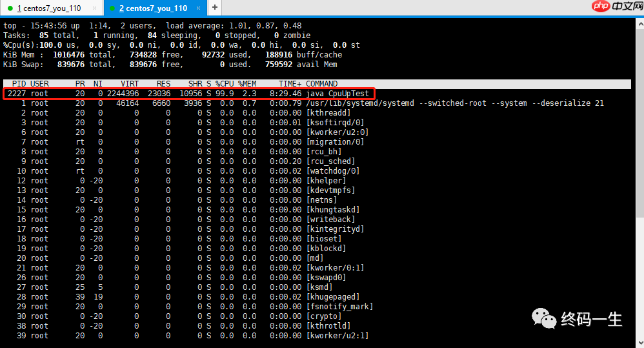Image resolution: width=644 pixels, height=348 pixels.
Task: Click the [kintegrityd] process name
Action: click(335, 229)
